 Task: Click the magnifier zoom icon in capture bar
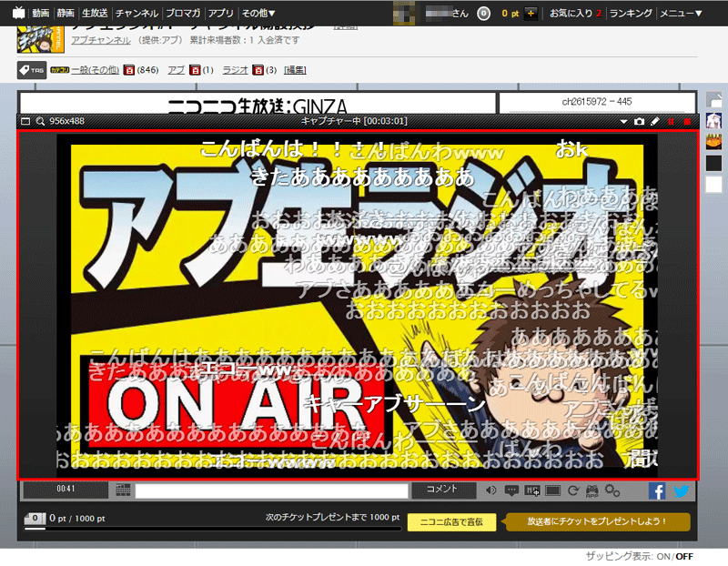tap(40, 121)
